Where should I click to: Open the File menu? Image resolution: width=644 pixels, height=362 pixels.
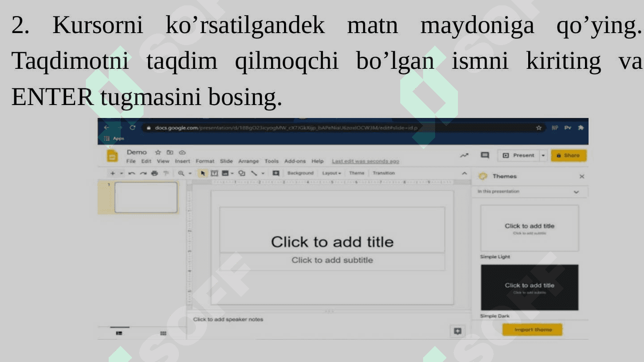tap(131, 161)
